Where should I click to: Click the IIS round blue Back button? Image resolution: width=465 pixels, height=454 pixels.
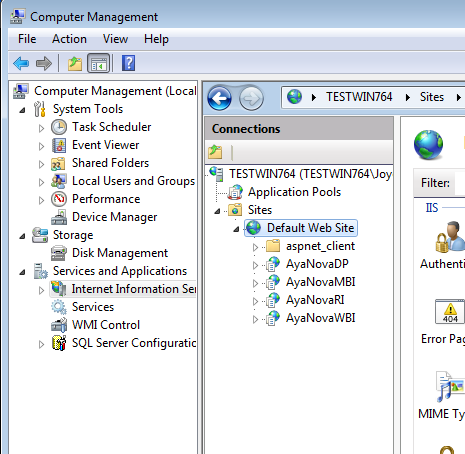tap(219, 98)
